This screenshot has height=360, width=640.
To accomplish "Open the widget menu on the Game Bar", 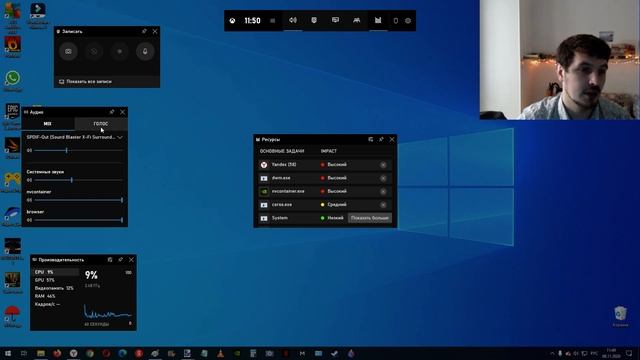I will click(x=273, y=21).
